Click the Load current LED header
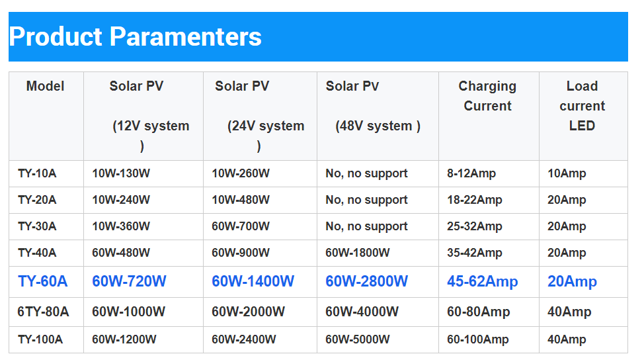Screen dimensions: 644x356 582,106
